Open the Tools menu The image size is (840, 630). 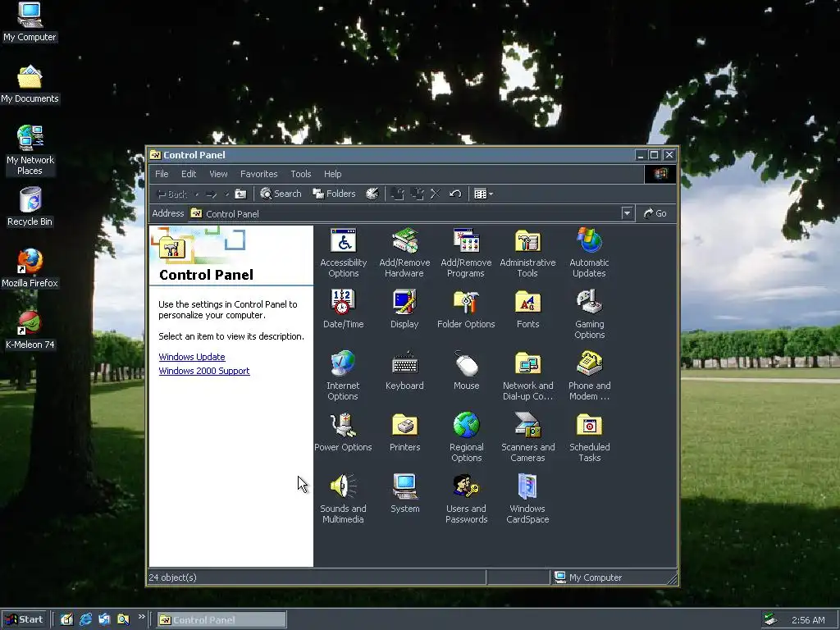[x=300, y=174]
